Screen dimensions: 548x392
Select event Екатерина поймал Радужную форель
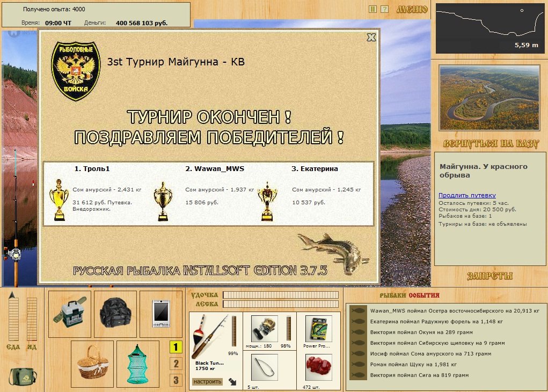point(436,322)
